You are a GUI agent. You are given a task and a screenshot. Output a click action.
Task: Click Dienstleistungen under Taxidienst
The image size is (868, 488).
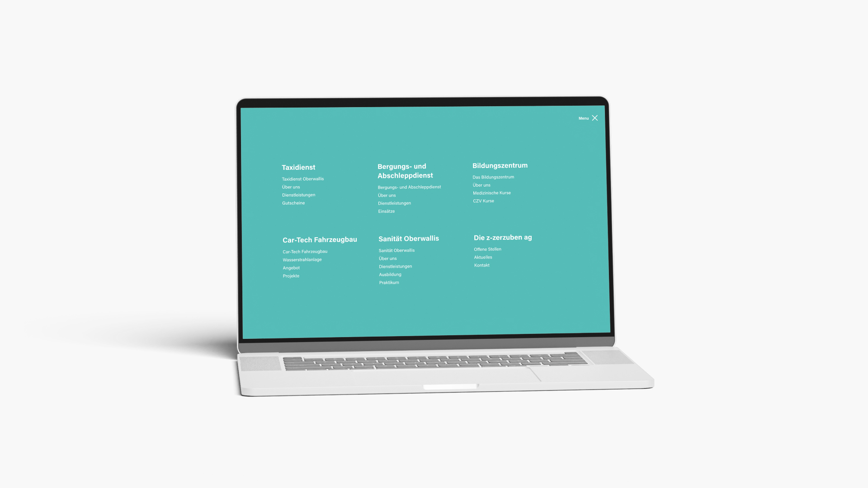(298, 195)
